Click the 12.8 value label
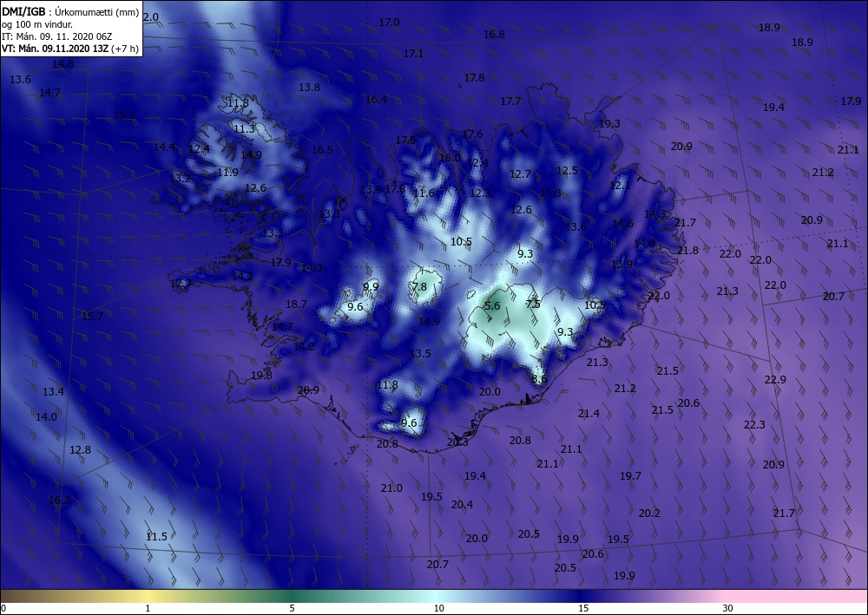 coord(80,450)
